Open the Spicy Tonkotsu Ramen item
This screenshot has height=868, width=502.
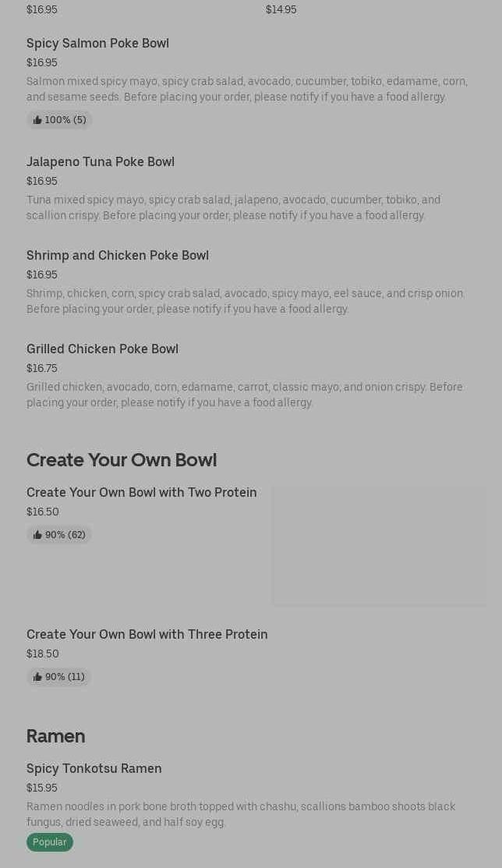click(94, 768)
